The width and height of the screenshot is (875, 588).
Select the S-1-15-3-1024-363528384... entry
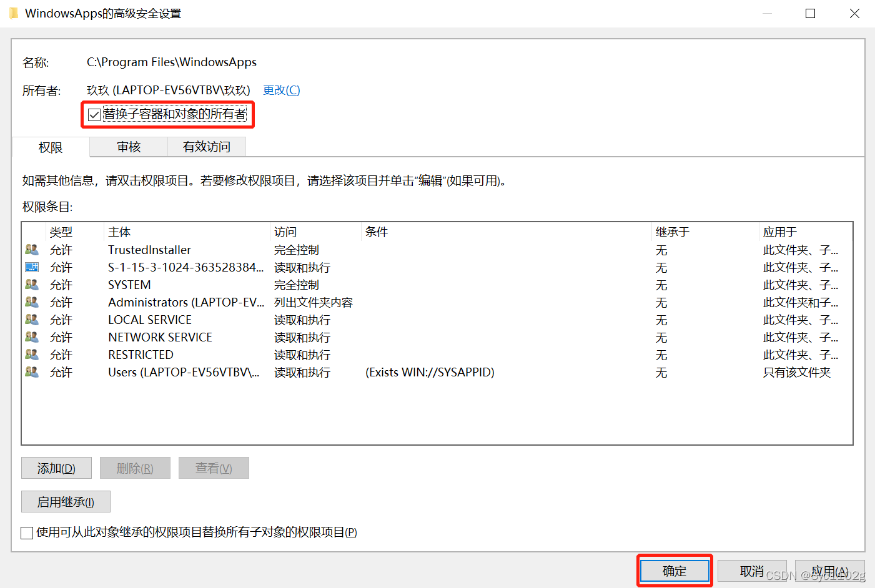[x=437, y=267]
